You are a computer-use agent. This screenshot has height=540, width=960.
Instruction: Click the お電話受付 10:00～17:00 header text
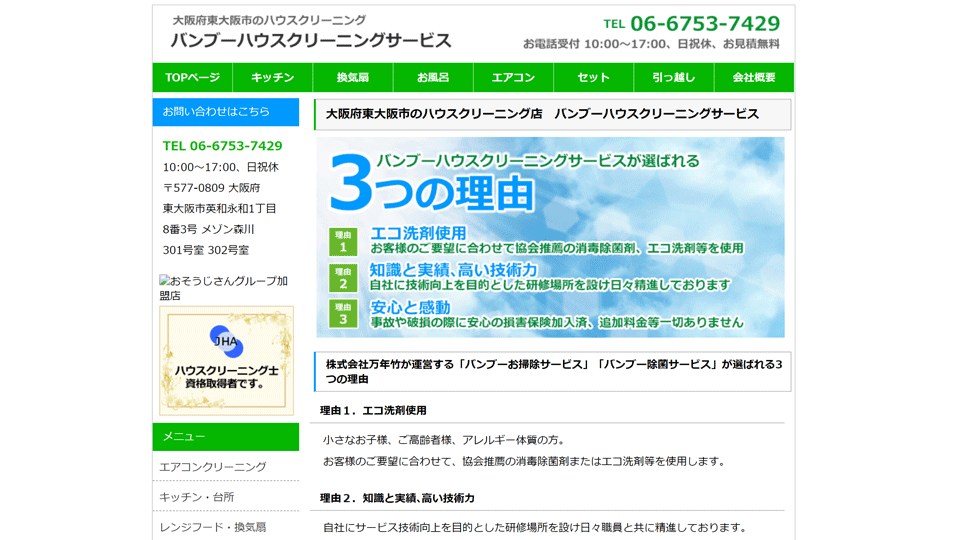point(651,43)
